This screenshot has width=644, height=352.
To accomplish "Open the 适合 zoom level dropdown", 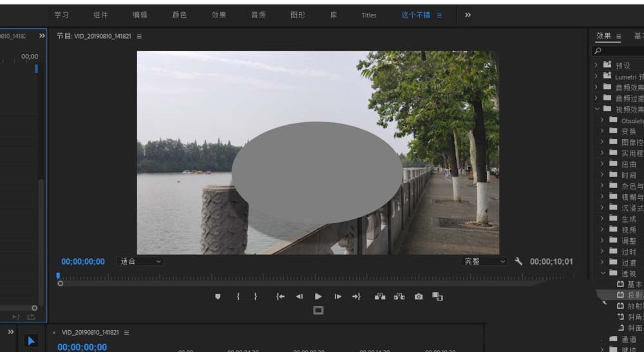I will 140,261.
